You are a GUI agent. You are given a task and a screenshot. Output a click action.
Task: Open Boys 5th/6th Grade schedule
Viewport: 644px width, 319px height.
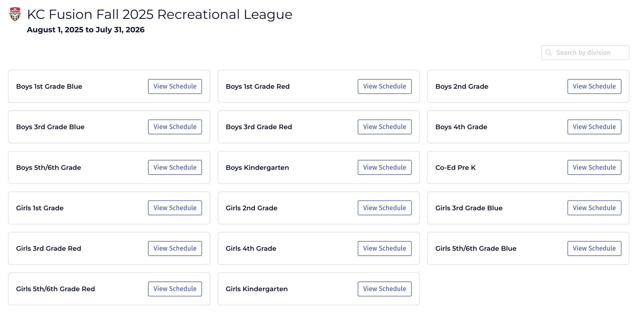[x=175, y=168]
